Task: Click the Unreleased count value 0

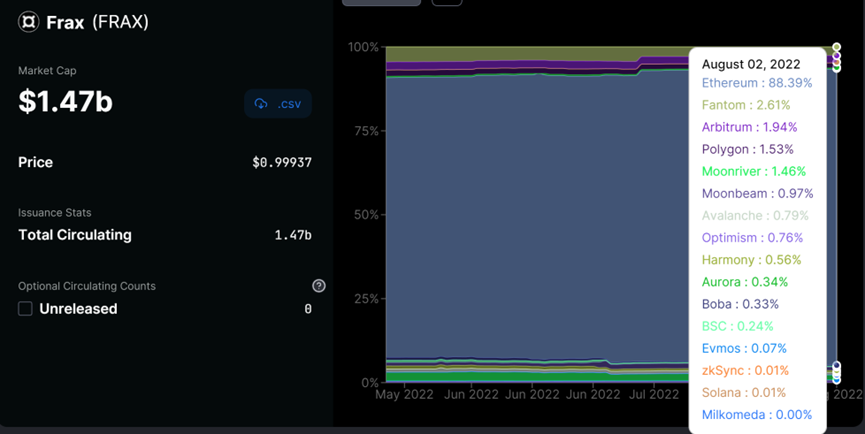Action: [308, 309]
